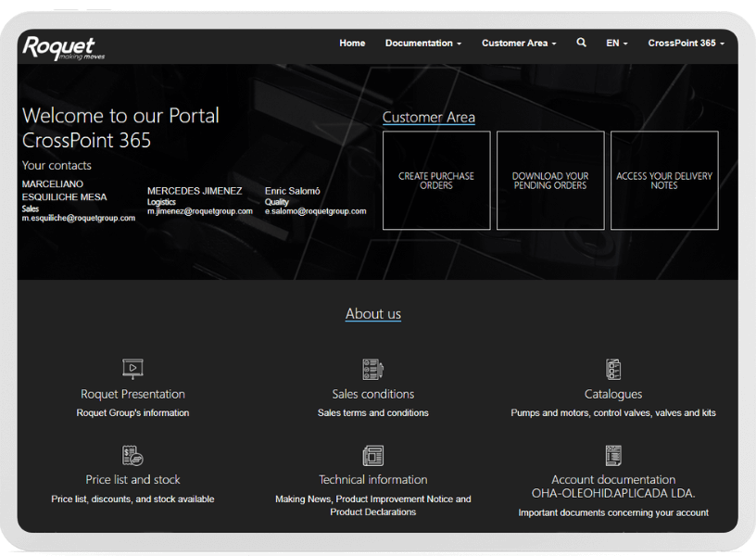This screenshot has height=556, width=756.
Task: Select contact name MARCELIANO ESQUILICHE MESA
Action: click(x=64, y=191)
